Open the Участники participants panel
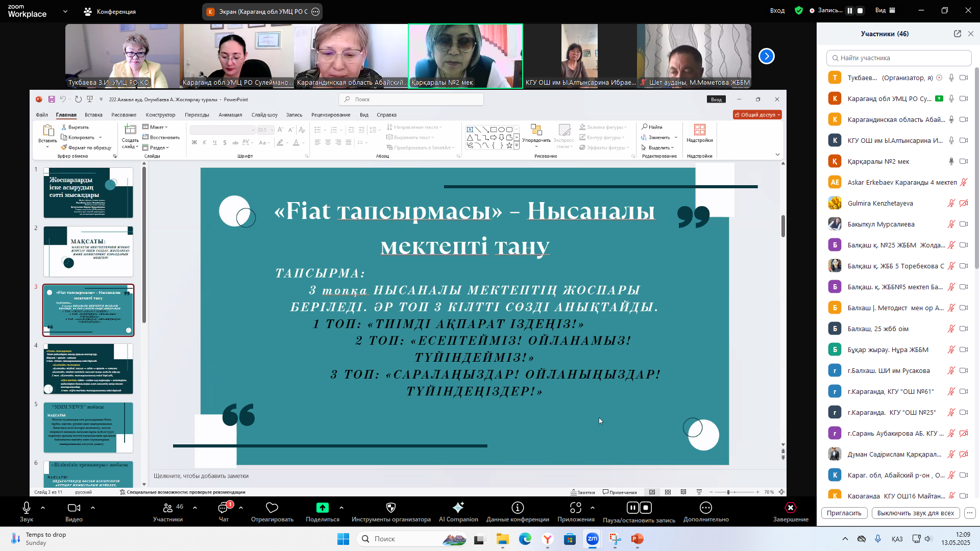 (168, 508)
